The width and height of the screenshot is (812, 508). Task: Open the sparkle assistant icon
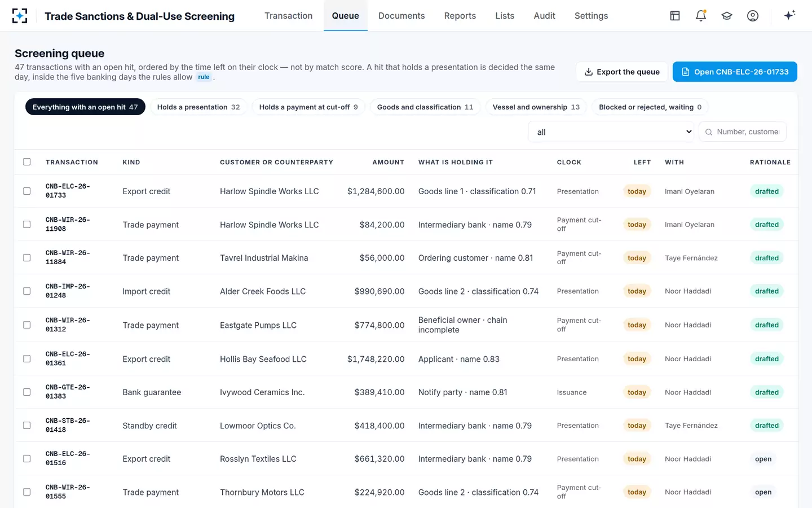point(789,15)
